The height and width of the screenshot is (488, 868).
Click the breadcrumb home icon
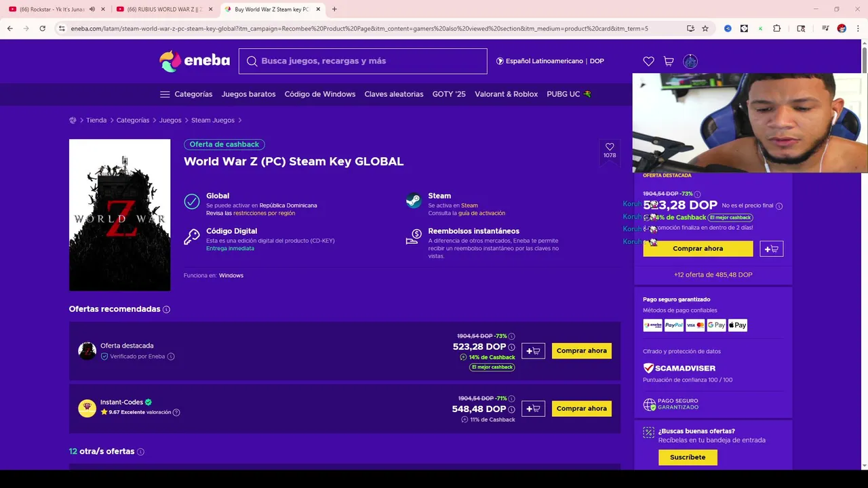(73, 120)
